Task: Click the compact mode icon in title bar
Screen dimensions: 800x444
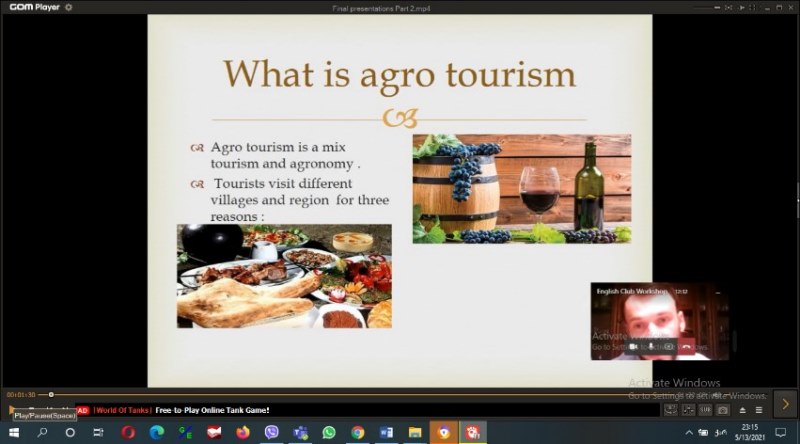Action: 729,8
